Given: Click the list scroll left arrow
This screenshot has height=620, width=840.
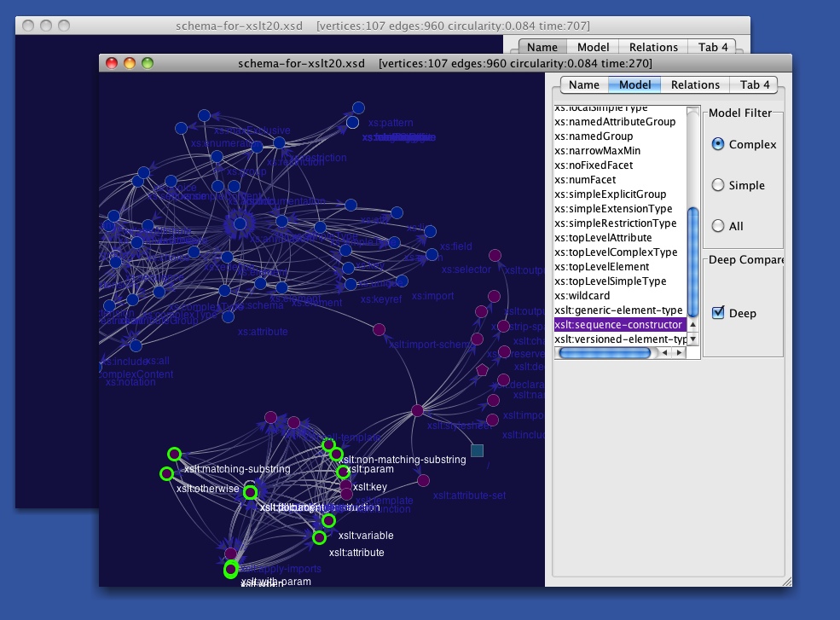Looking at the screenshot, I should click(665, 352).
